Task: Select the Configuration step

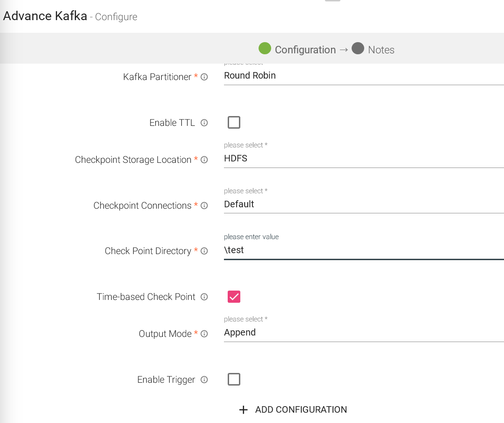Action: point(297,50)
